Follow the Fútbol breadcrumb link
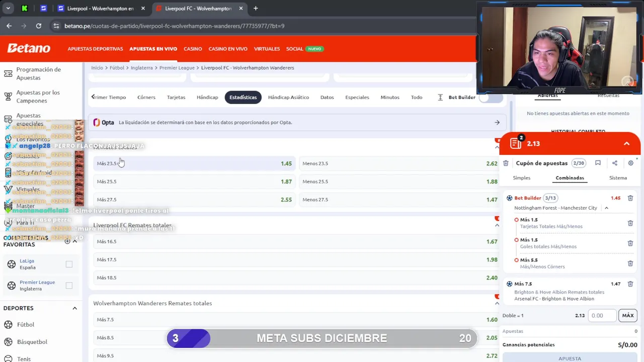This screenshot has height=362, width=644. pos(117,68)
